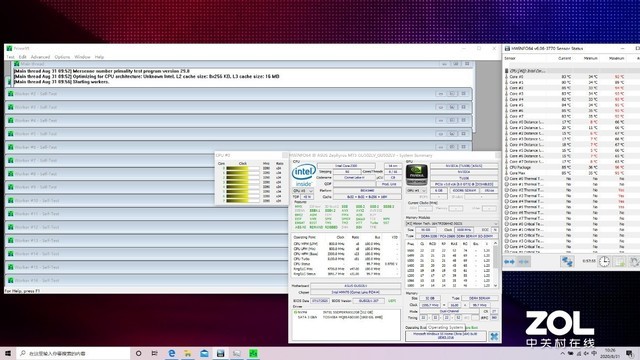Screen dimensions: 640x360
Task: Click the blue close icon in System Summary
Action: pos(494,337)
